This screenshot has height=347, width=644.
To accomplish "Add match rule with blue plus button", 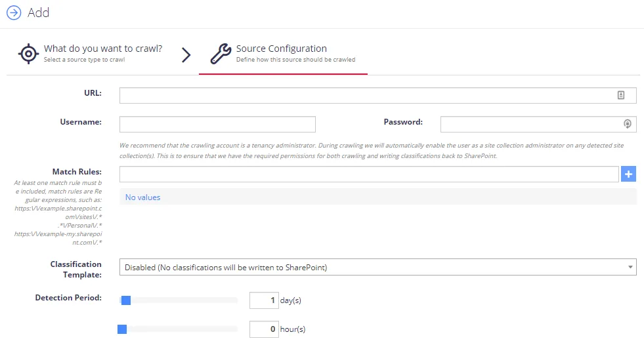I will [x=628, y=174].
